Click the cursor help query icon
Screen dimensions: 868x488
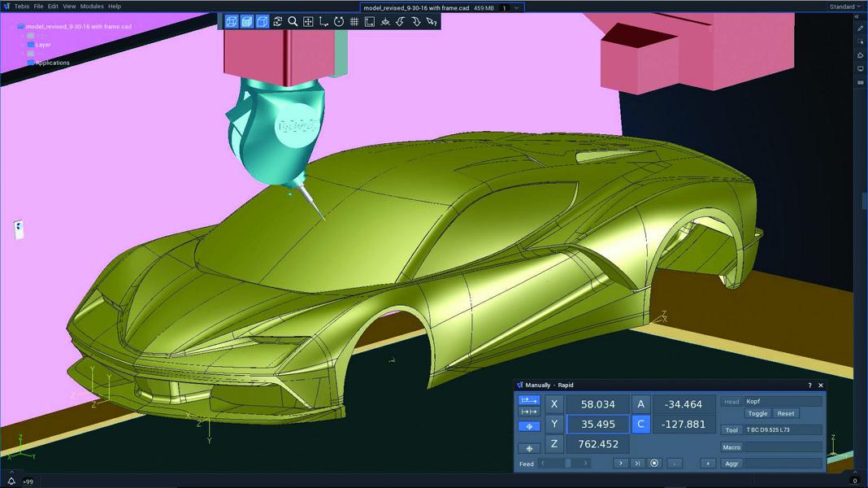click(x=432, y=22)
